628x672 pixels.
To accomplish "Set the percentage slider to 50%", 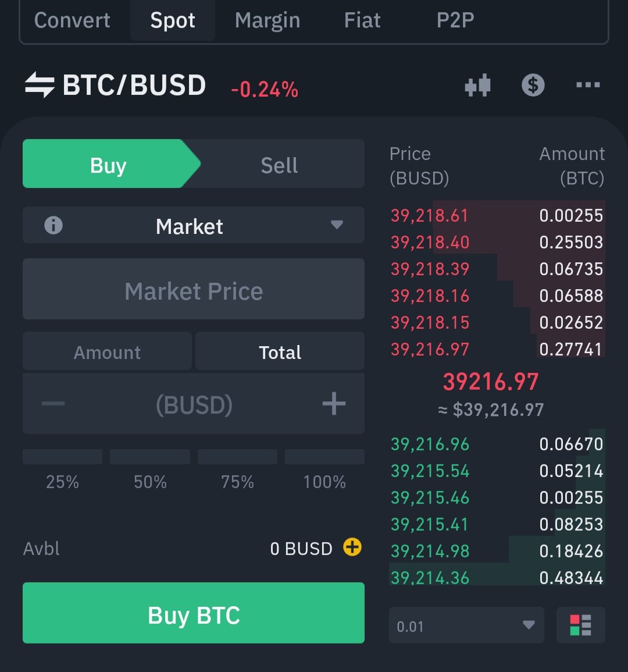I will click(150, 457).
